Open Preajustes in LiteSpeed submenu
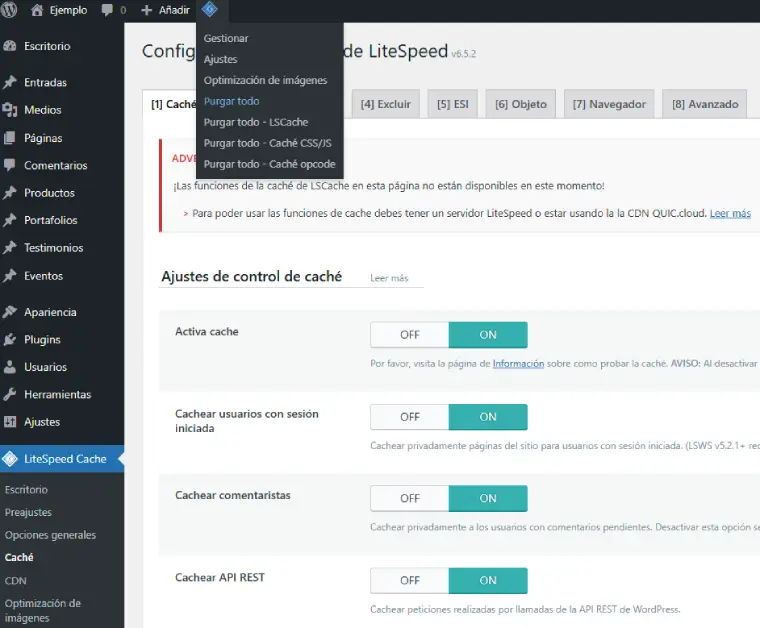The image size is (760, 628). coord(28,512)
